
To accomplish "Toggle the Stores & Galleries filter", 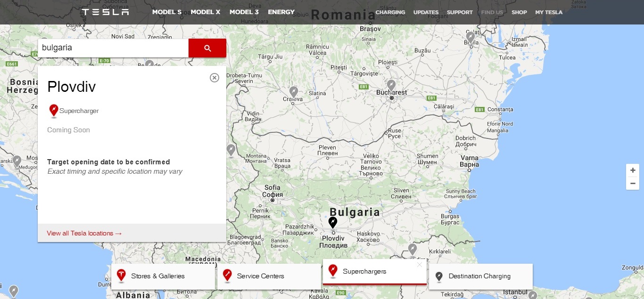I will [x=163, y=276].
